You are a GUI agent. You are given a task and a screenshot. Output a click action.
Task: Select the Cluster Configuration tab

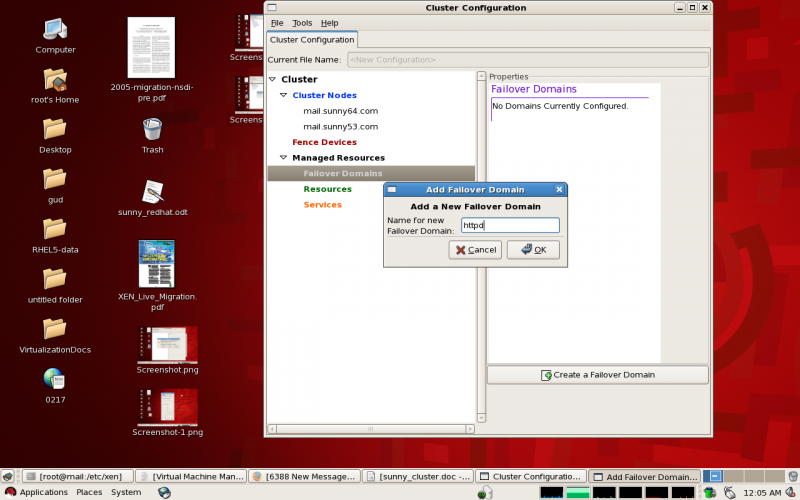click(312, 40)
